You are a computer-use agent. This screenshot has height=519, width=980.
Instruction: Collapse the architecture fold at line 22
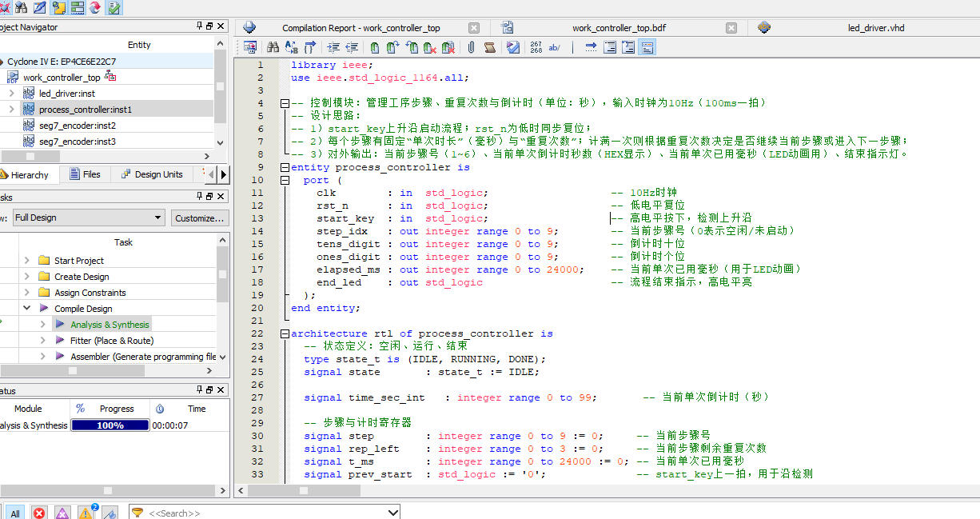pyautogui.click(x=285, y=333)
